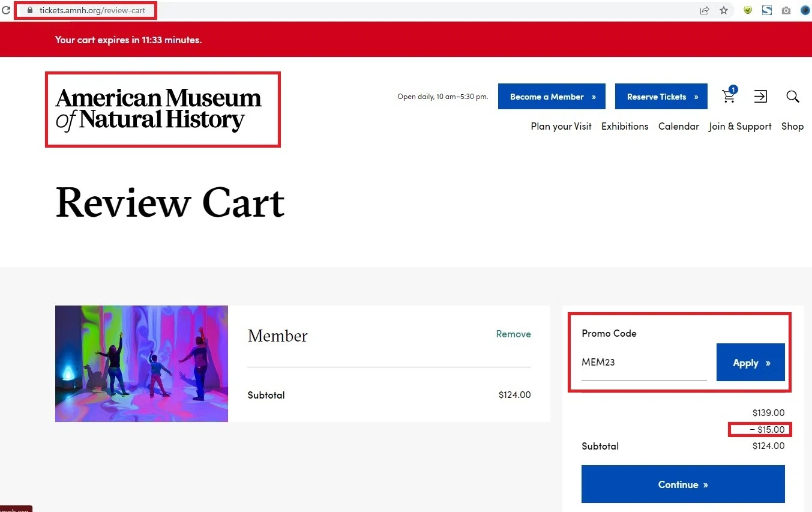Open the Shop menu item
The image size is (812, 512).
792,127
